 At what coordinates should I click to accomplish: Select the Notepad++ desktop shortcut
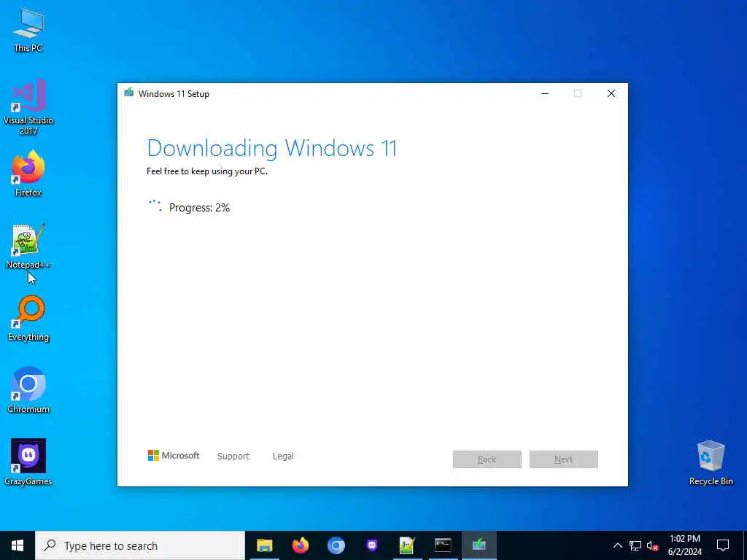tap(28, 246)
